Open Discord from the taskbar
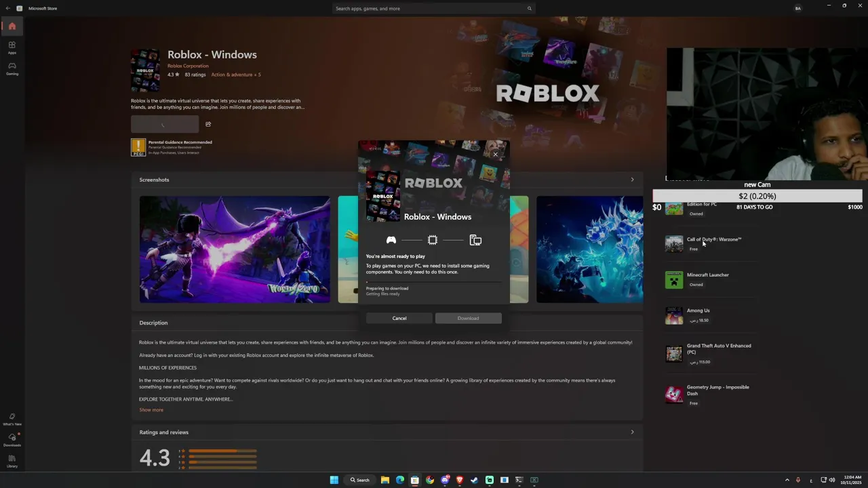Viewport: 868px width, 488px height. [445, 480]
